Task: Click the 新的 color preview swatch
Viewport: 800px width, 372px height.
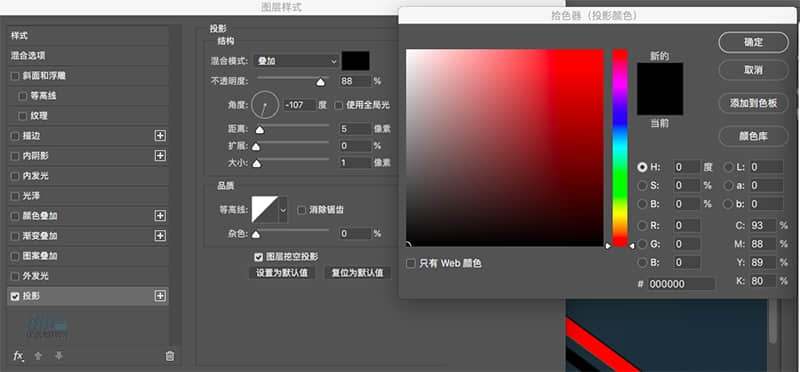Action: coord(660,76)
